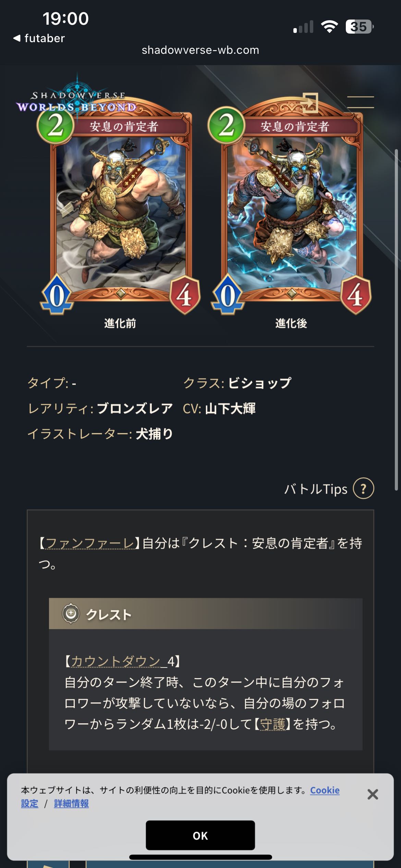
Task: Click the page vertical scrollbar
Action: (x=396, y=319)
